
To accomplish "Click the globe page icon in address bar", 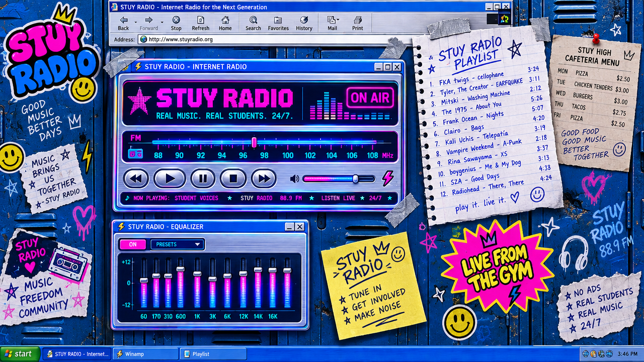I will [x=143, y=39].
